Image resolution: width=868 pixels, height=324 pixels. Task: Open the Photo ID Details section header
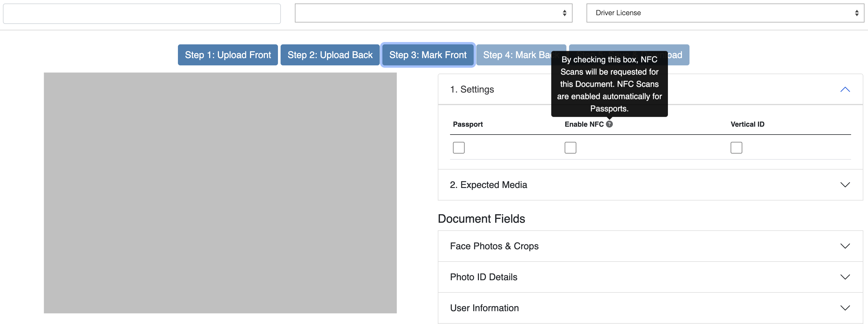[484, 277]
